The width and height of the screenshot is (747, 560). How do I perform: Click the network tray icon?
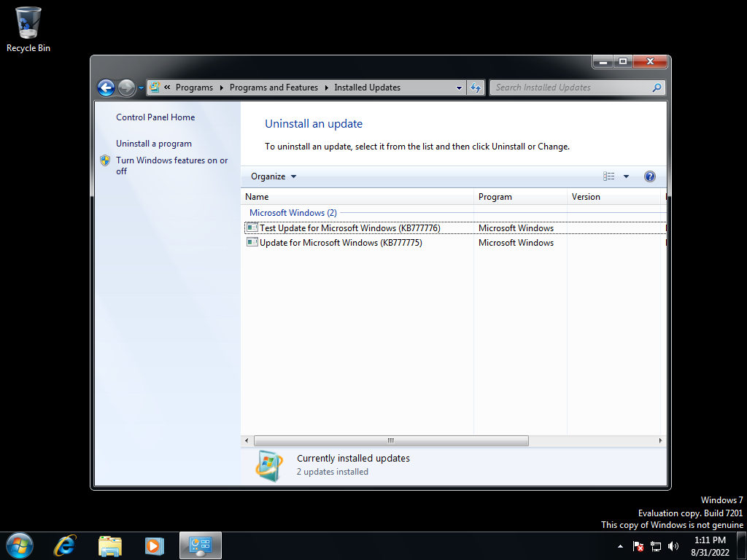(x=656, y=546)
